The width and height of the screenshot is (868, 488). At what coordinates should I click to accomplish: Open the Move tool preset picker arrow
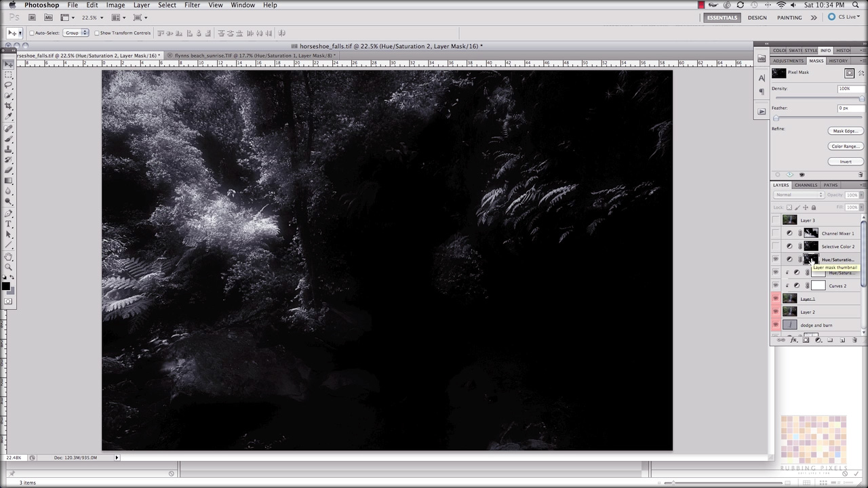(x=20, y=33)
